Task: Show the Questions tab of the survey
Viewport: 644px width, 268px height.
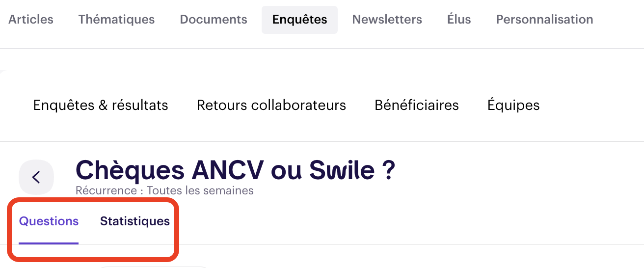Action: [49, 221]
